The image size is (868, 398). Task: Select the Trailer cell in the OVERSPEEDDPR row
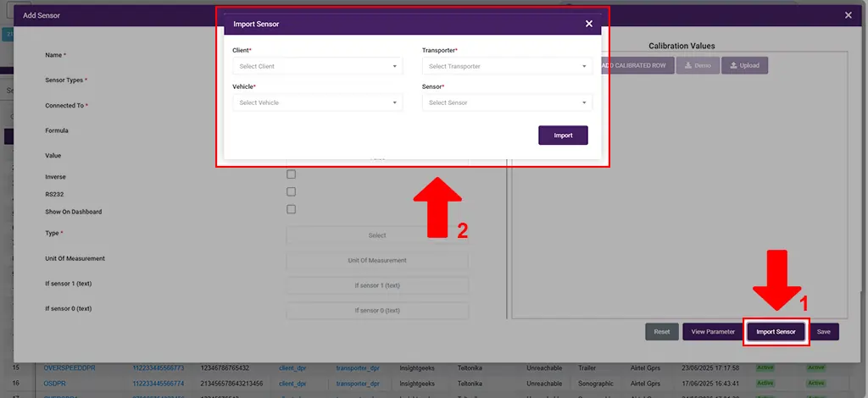pyautogui.click(x=587, y=368)
